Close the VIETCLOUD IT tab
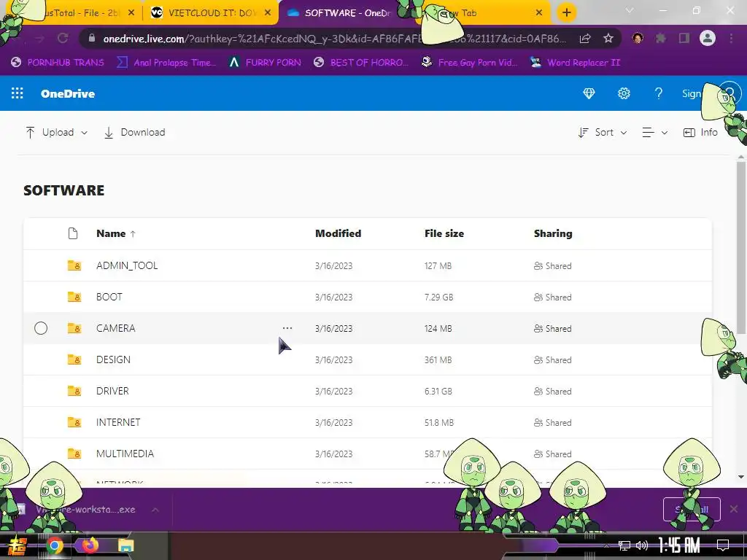747x560 pixels. (268, 13)
